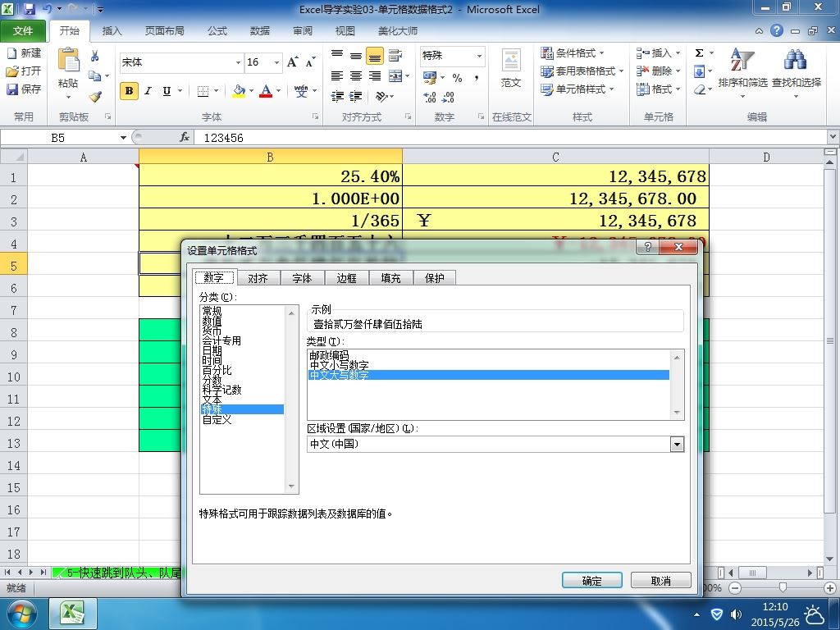Toggle Align Text Left
The height and width of the screenshot is (630, 840).
(337, 76)
